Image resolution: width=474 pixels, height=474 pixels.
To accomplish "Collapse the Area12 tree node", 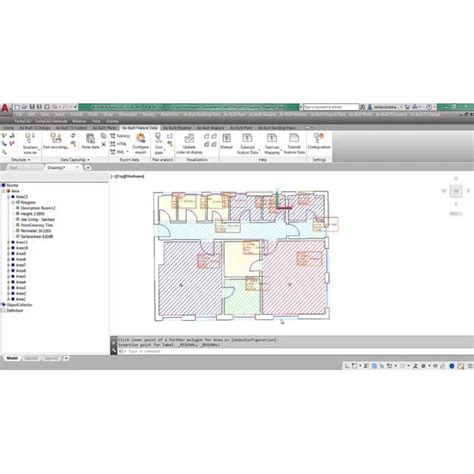I will pyautogui.click(x=8, y=197).
